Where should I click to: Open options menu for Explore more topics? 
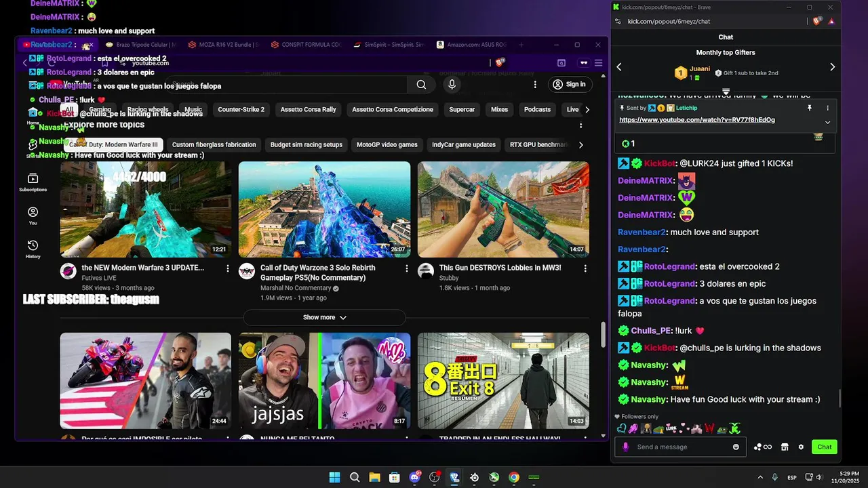click(580, 125)
